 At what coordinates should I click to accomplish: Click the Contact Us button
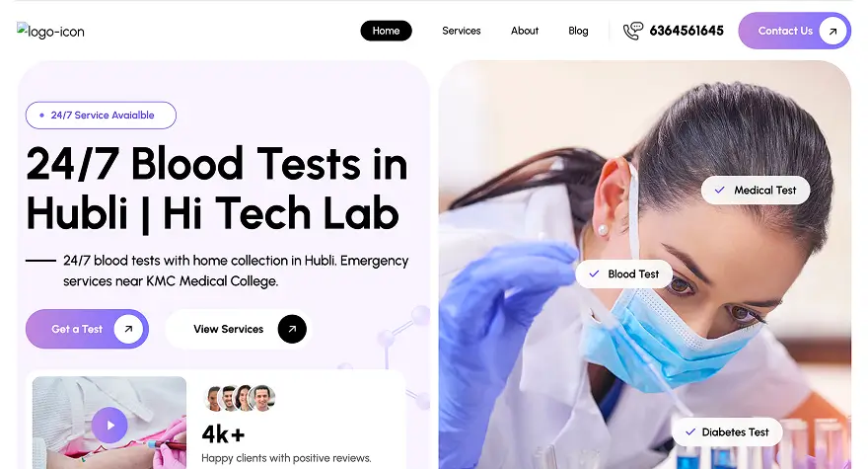794,31
